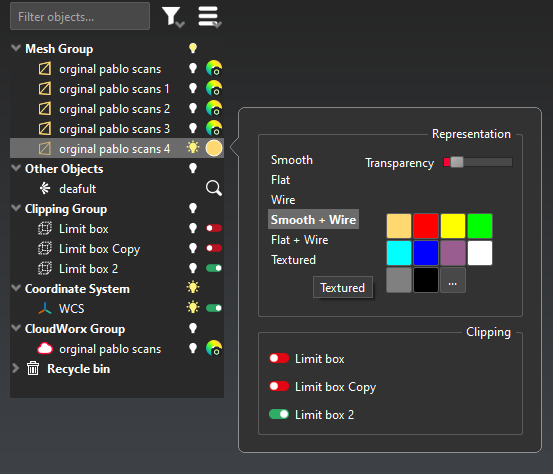553x474 pixels.
Task: Select Textured representation in list
Action: click(x=293, y=260)
